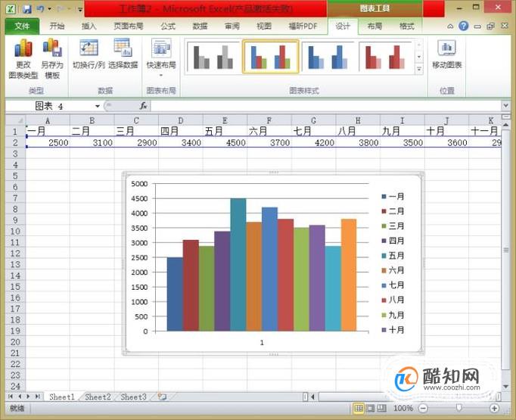The width and height of the screenshot is (516, 420).
Task: Click Save As Template (另存为模板) icon
Action: (52, 48)
